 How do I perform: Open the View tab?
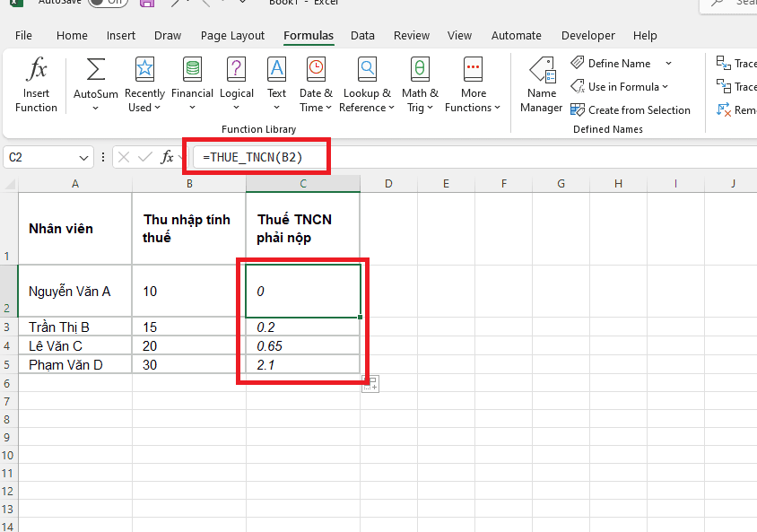(459, 36)
